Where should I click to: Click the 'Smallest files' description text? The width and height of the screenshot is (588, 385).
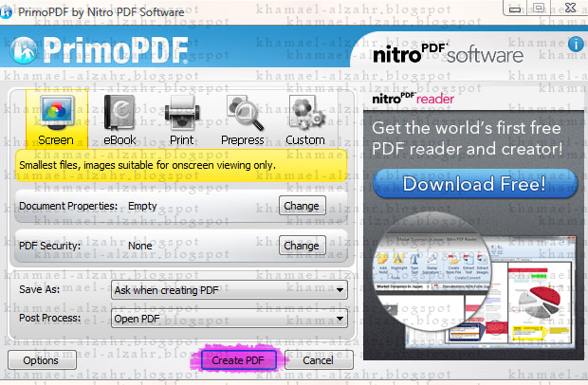147,165
